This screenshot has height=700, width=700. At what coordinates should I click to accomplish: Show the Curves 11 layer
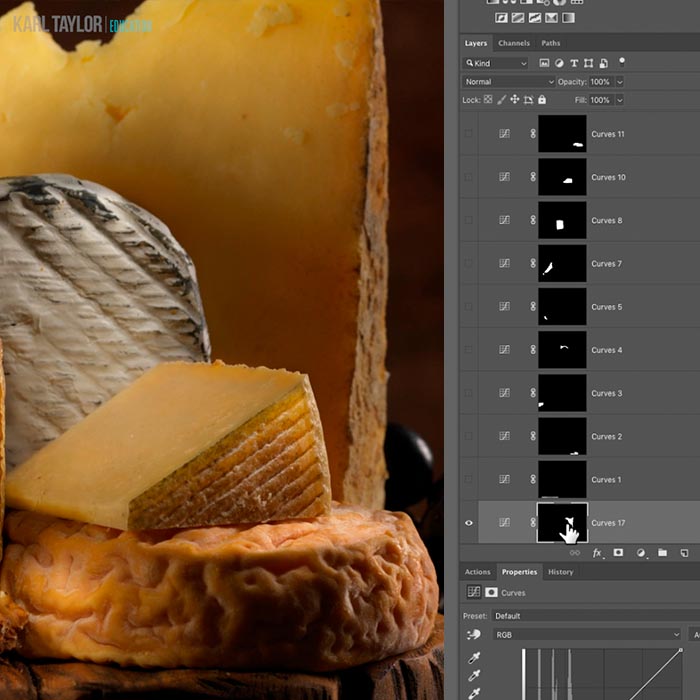pyautogui.click(x=469, y=133)
